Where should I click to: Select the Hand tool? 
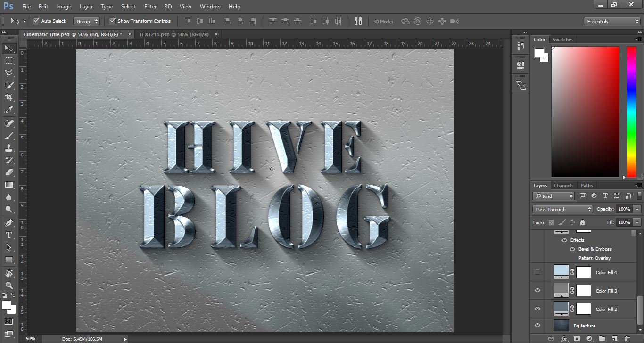click(x=9, y=273)
